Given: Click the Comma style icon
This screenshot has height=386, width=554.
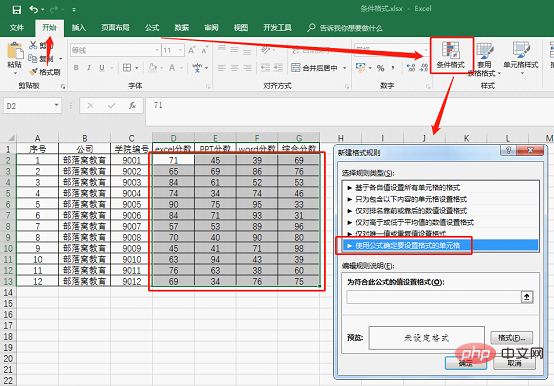Looking at the screenshot, I should coord(393,67).
